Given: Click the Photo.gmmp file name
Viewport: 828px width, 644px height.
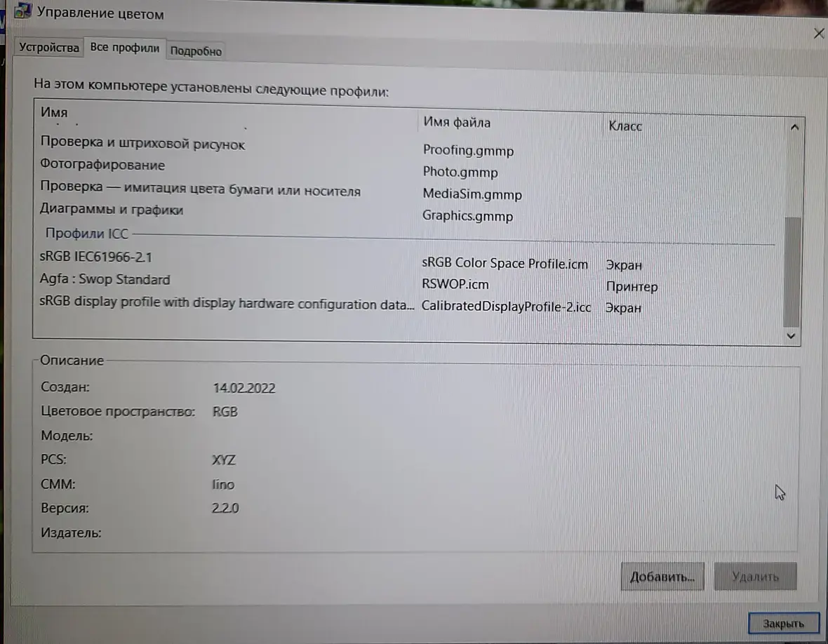Looking at the screenshot, I should (x=460, y=172).
